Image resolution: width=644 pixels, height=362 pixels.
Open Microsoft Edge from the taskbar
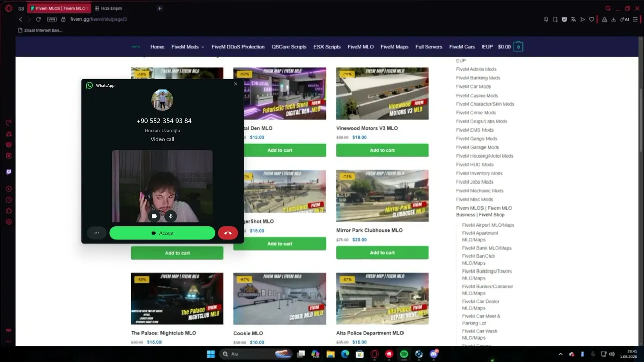click(x=345, y=354)
